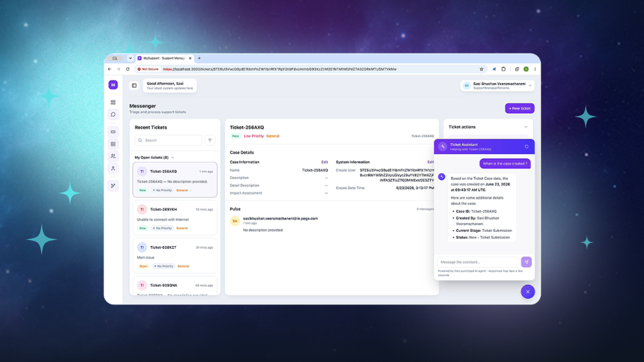Close the MySupport browser tab

190,58
